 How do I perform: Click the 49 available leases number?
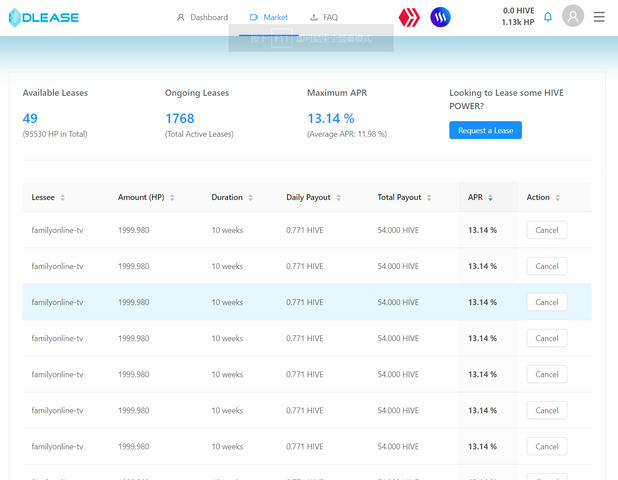tap(30, 119)
